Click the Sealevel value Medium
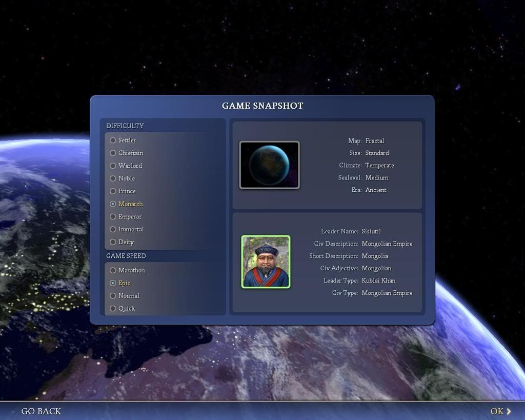 tap(377, 177)
